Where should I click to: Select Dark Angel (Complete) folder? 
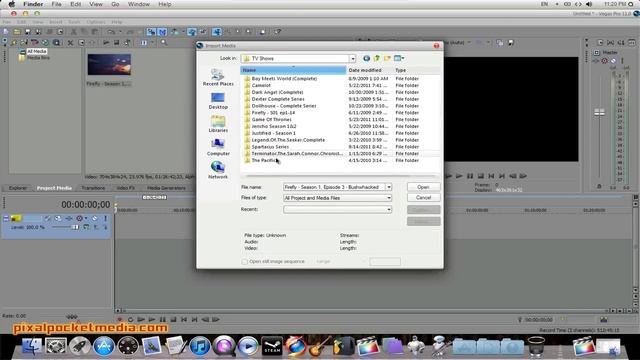(277, 92)
